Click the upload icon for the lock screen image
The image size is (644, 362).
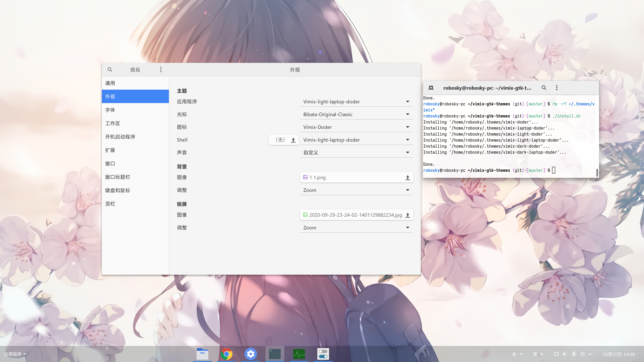pos(408,215)
